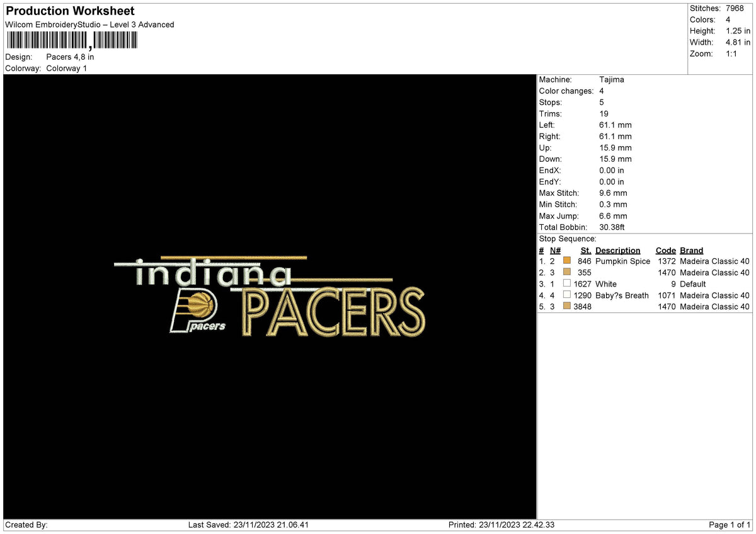Image resolution: width=756 pixels, height=534 pixels.
Task: Click the EndX value '0.00 in'
Action: tap(612, 171)
